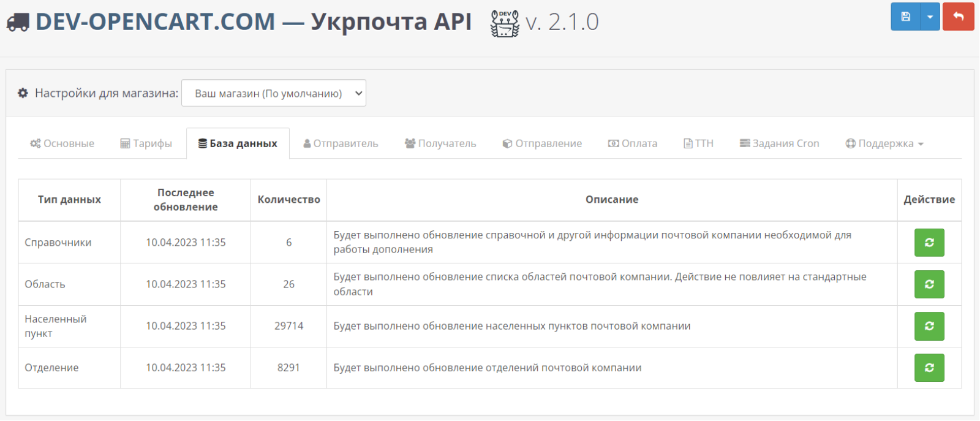Click the update date in the Справочники row
This screenshot has height=421, width=980.
click(x=186, y=243)
